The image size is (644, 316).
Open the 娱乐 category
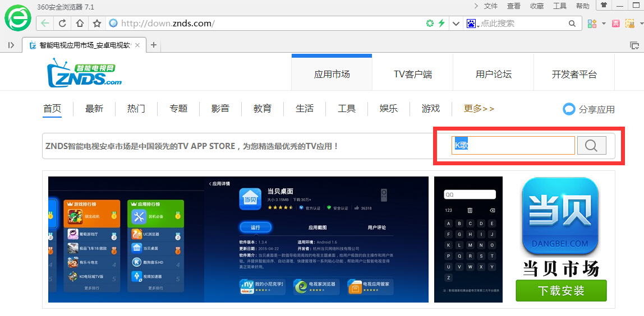[x=389, y=109]
